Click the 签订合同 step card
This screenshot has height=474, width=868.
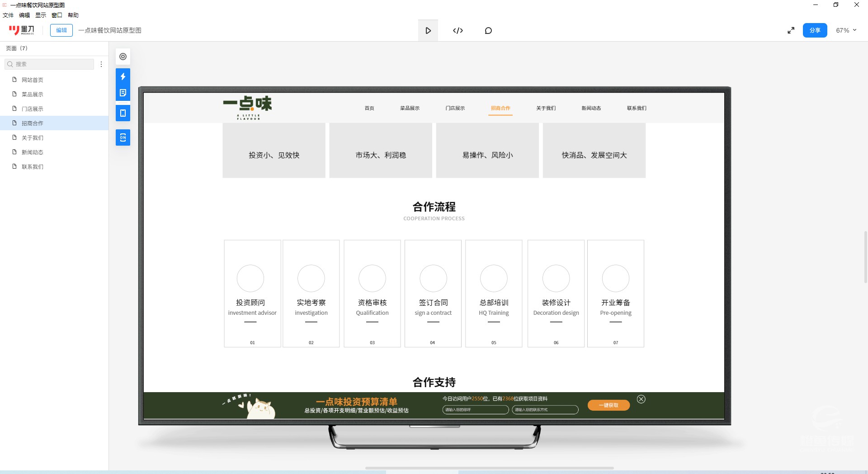[433, 294]
